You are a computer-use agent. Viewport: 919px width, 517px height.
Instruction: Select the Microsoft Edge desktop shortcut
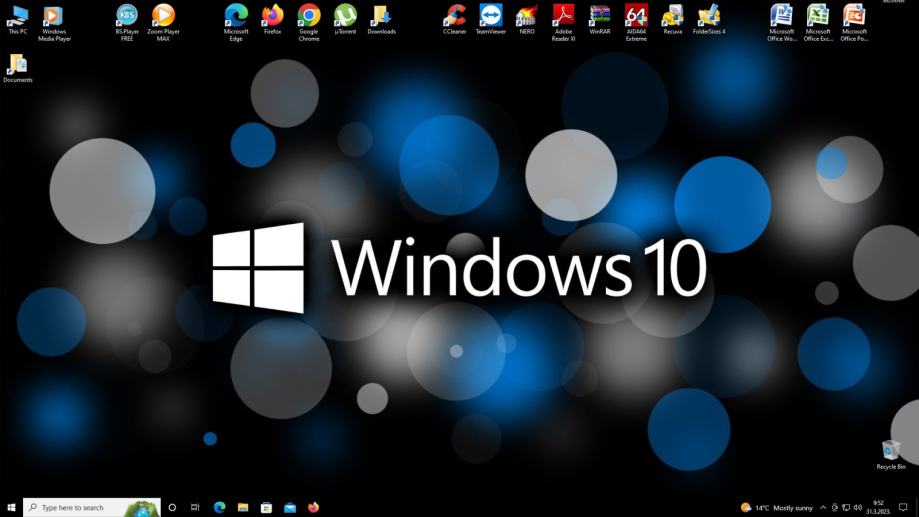236,23
